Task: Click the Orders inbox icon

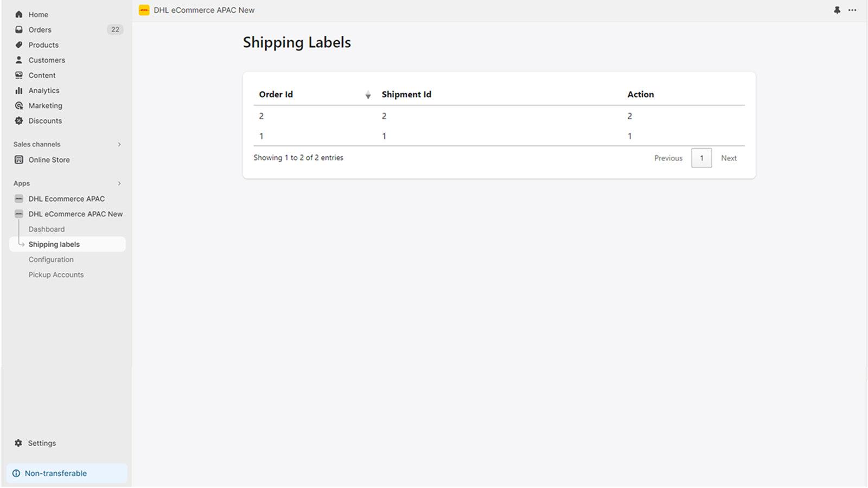Action: point(19,30)
